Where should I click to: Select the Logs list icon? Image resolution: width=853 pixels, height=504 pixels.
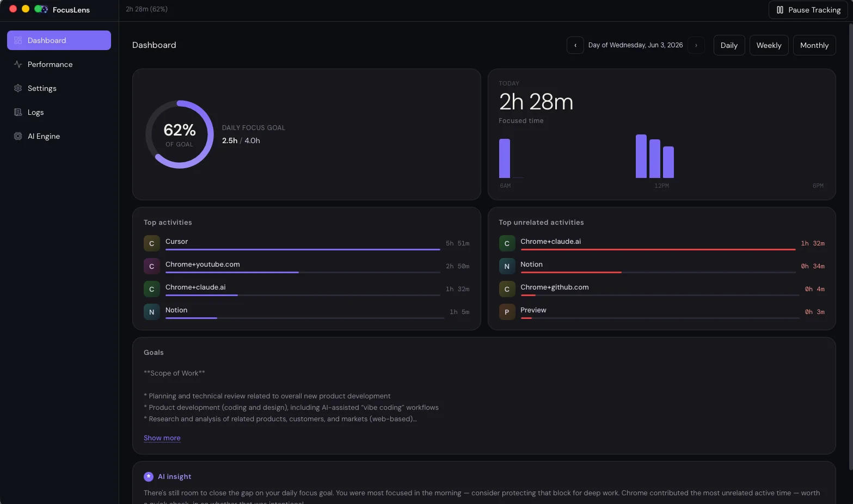pyautogui.click(x=18, y=112)
